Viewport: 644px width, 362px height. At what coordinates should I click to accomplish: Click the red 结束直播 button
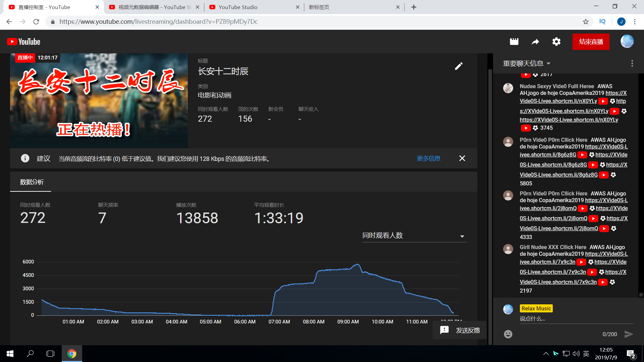[x=591, y=42]
